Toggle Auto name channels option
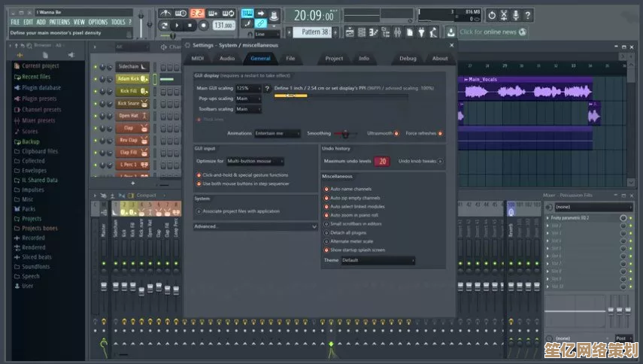The height and width of the screenshot is (364, 643). click(x=326, y=189)
